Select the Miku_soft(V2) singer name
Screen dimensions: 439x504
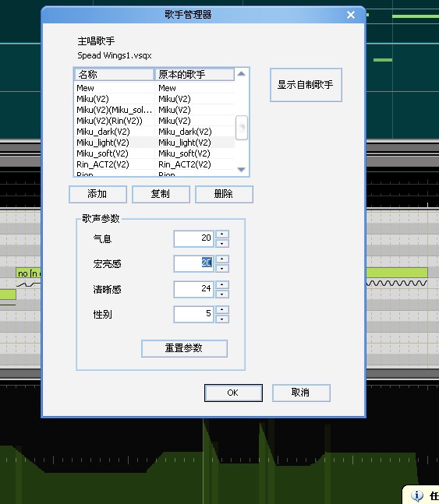102,153
